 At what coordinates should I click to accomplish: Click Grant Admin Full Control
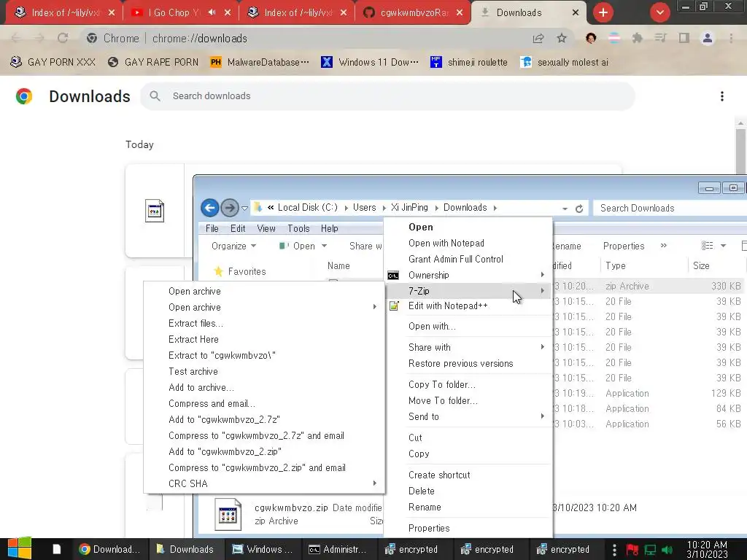point(468,259)
